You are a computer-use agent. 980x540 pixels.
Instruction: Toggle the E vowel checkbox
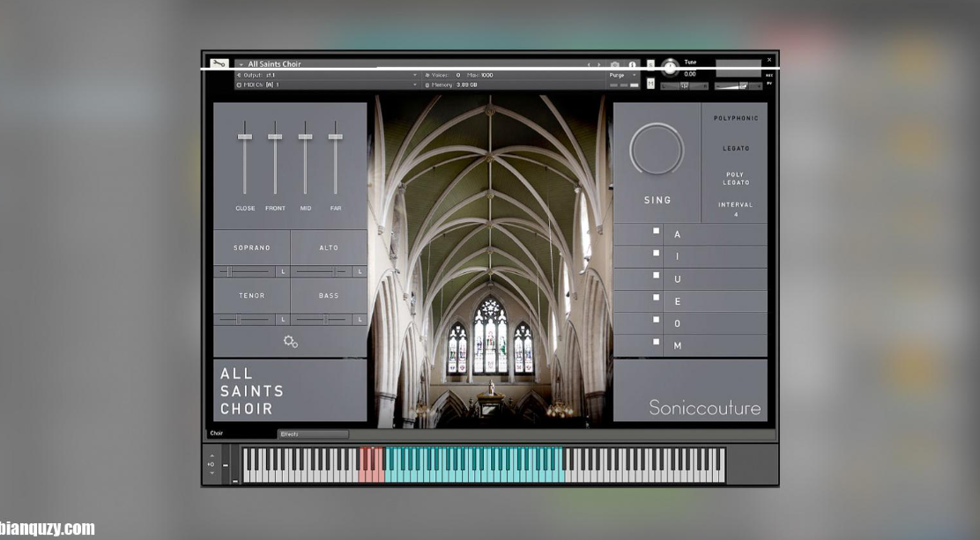click(x=657, y=298)
